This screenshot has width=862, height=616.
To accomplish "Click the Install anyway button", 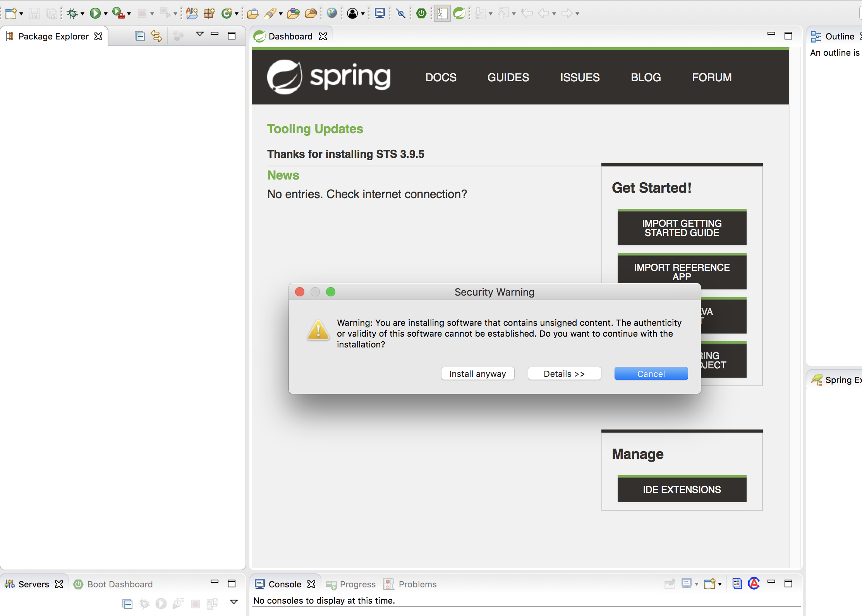I will [477, 374].
